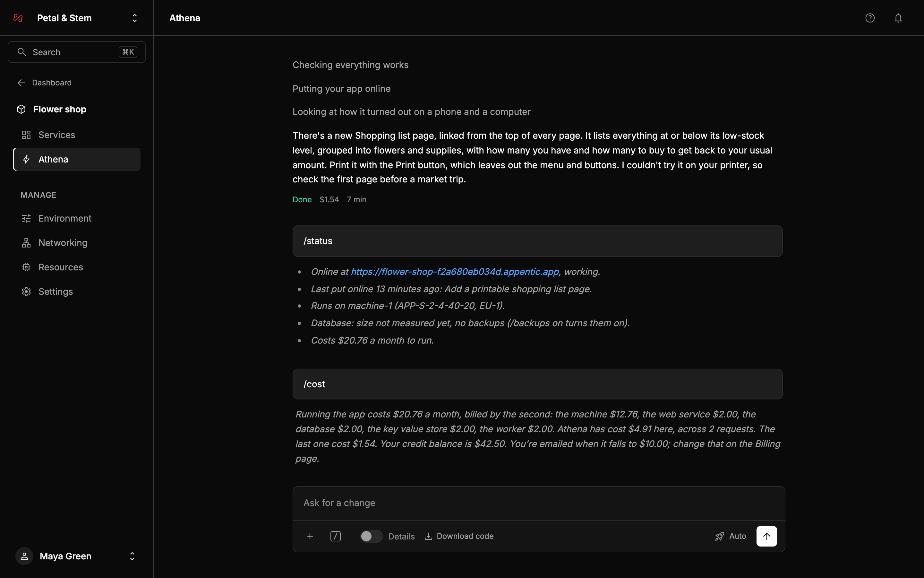Open project Settings

coord(76,292)
